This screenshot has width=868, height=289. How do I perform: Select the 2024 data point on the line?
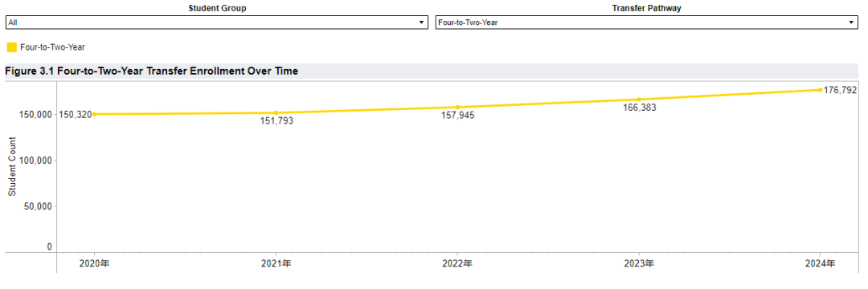(821, 90)
